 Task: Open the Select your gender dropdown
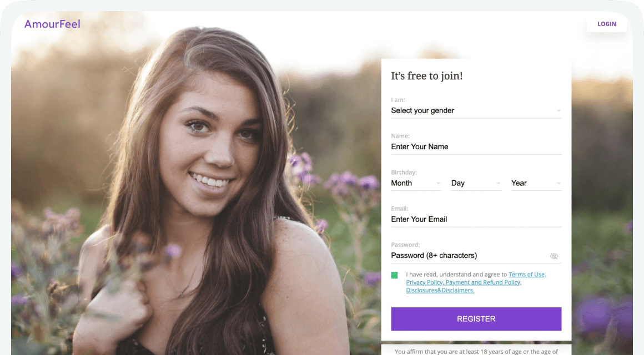[476, 110]
